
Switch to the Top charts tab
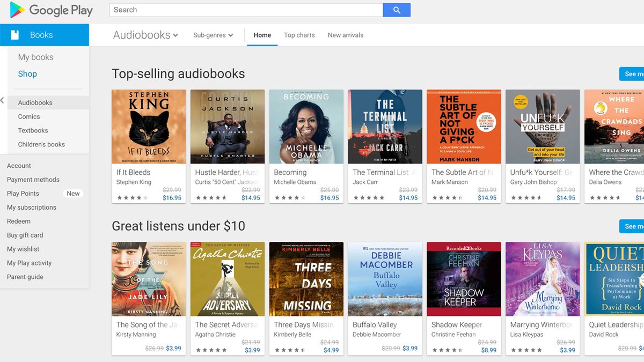[299, 35]
